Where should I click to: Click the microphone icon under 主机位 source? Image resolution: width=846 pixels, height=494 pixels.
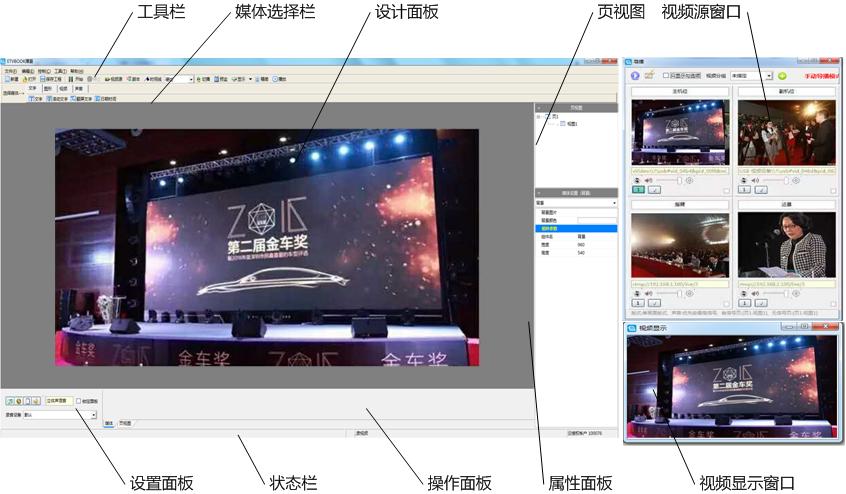pos(637,181)
